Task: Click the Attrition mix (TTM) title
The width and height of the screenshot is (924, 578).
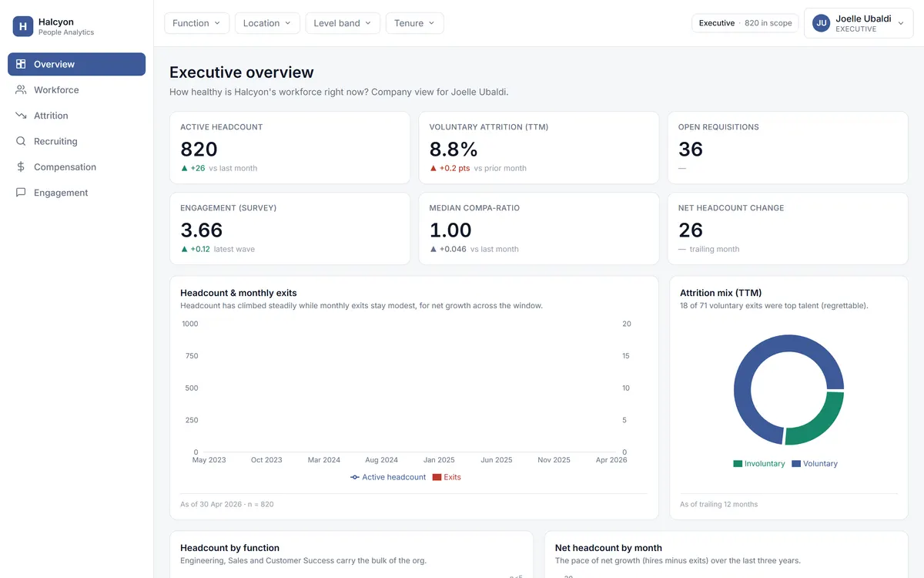Action: (721, 293)
